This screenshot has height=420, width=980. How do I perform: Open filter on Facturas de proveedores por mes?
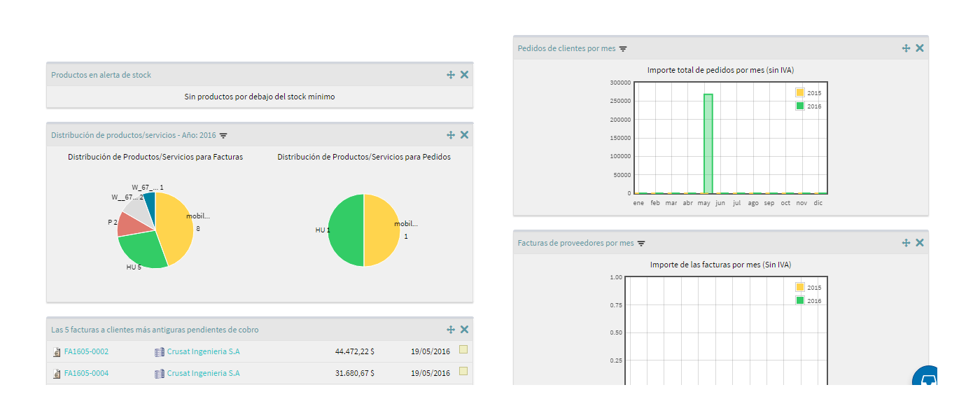pyautogui.click(x=641, y=244)
